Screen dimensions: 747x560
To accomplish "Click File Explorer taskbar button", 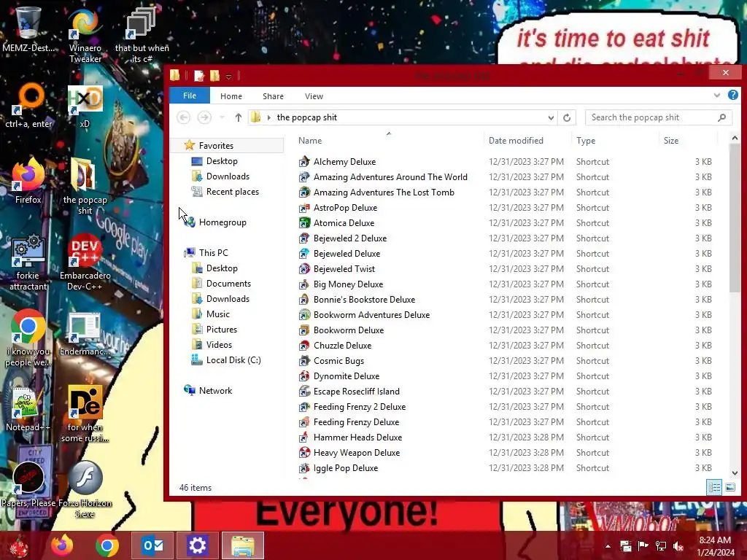I will (242, 545).
